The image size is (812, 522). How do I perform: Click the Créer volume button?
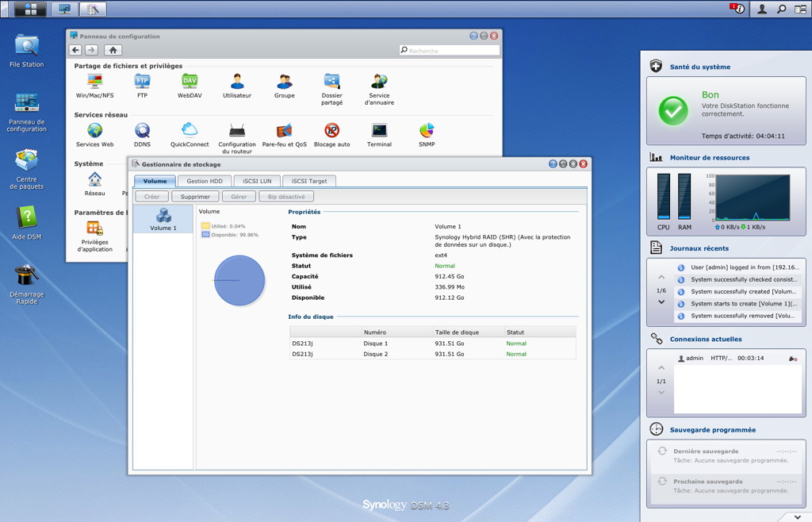[x=151, y=197]
